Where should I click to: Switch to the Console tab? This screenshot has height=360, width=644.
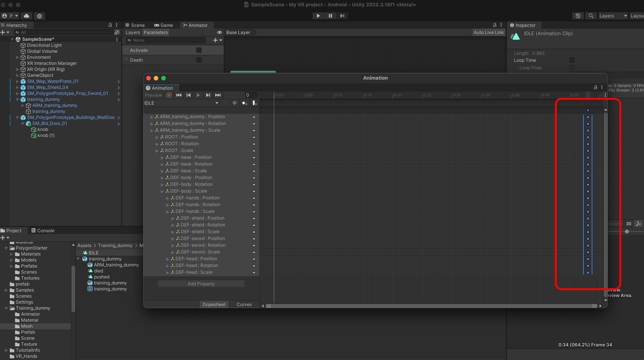(x=43, y=231)
